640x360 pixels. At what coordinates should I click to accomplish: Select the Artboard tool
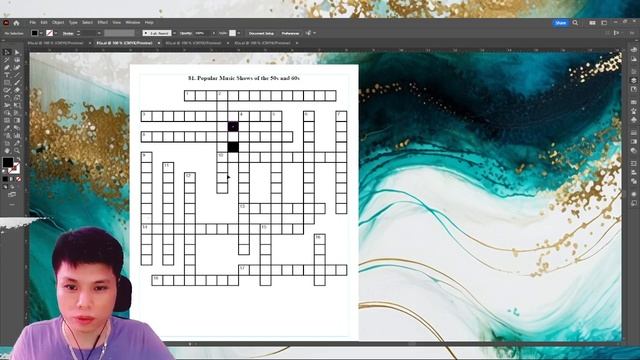(7, 143)
